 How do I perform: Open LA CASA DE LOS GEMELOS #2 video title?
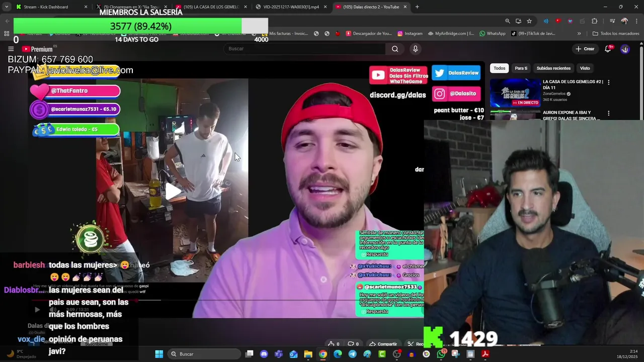coord(573,84)
